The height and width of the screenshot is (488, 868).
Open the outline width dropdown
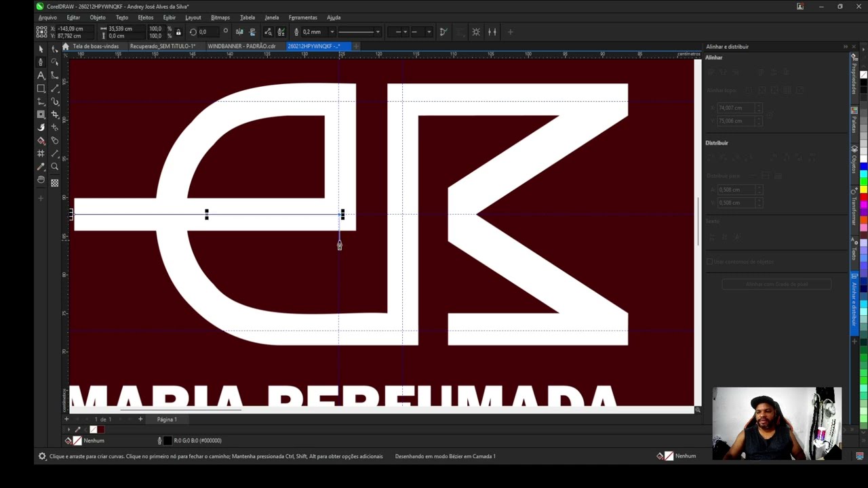(x=332, y=32)
